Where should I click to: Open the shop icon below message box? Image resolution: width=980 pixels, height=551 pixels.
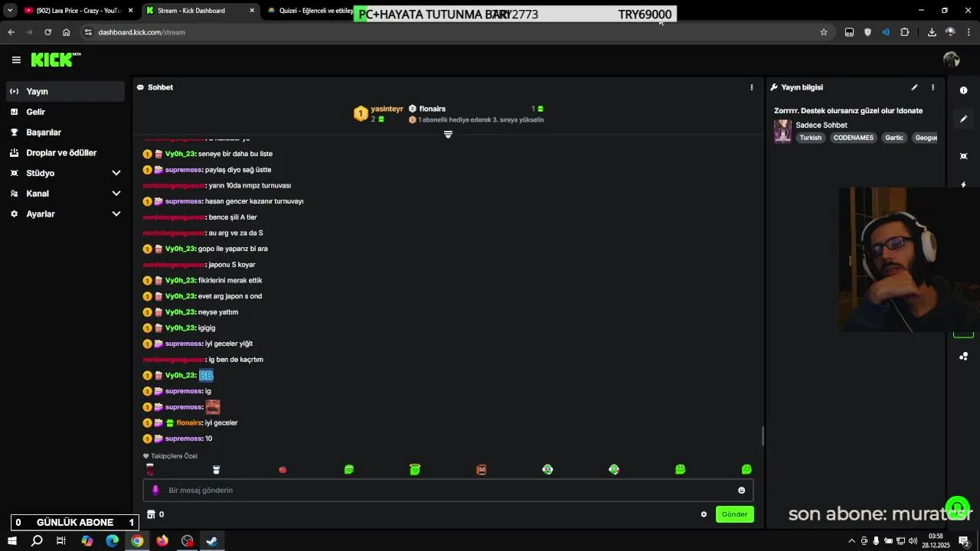coord(151,514)
